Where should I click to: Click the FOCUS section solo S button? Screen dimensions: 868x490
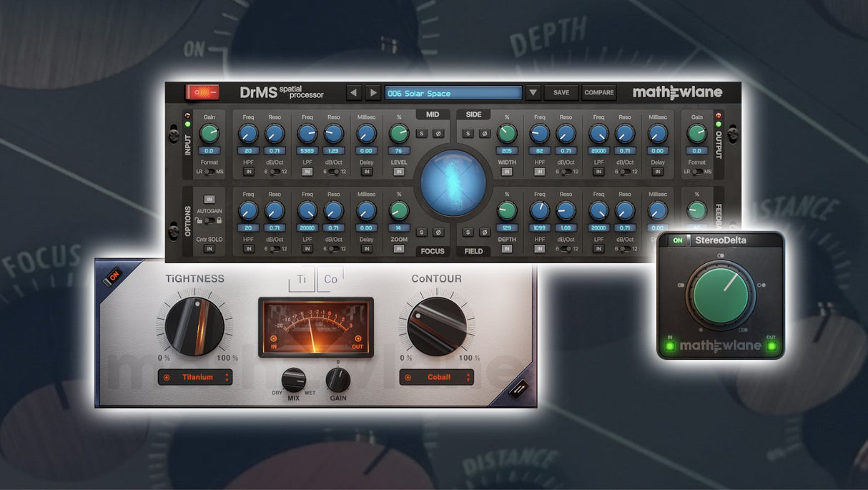pos(423,232)
